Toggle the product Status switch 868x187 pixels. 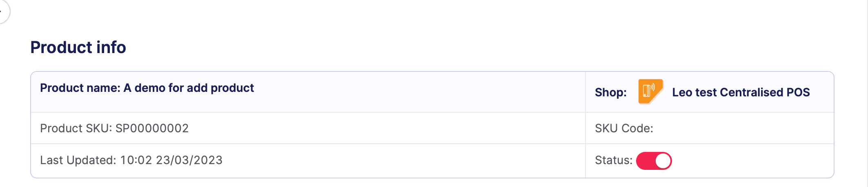point(654,160)
